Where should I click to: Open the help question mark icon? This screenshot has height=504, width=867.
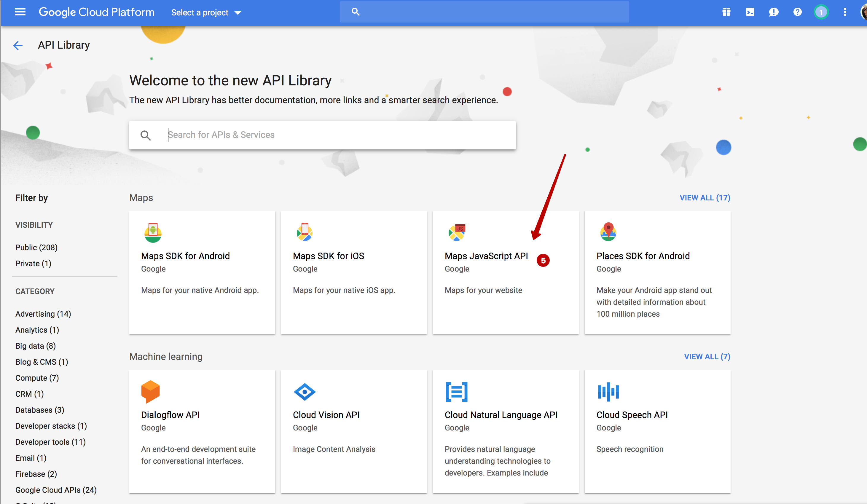[x=797, y=12]
